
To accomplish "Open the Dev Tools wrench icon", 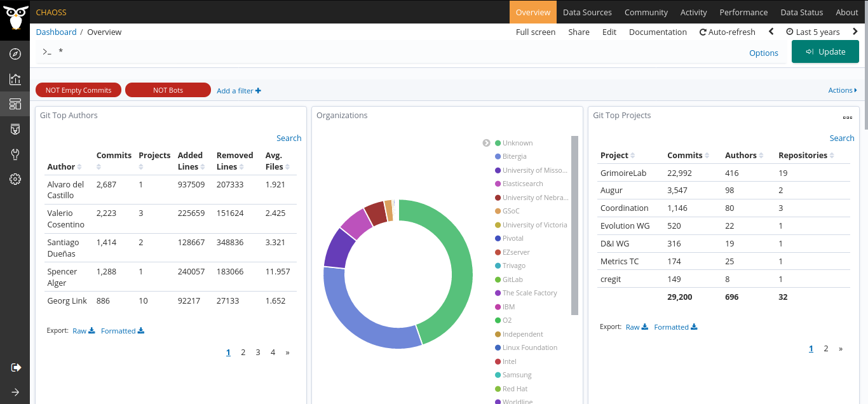I will 15,154.
